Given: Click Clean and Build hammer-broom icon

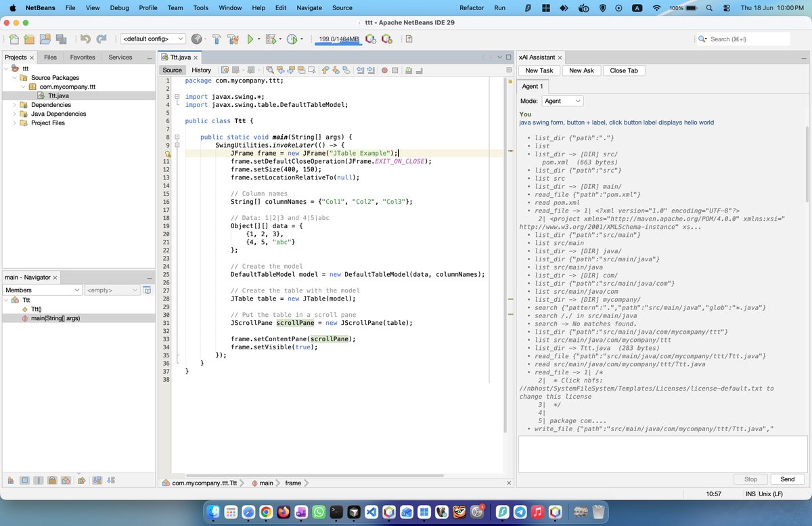Looking at the screenshot, I should coord(232,39).
